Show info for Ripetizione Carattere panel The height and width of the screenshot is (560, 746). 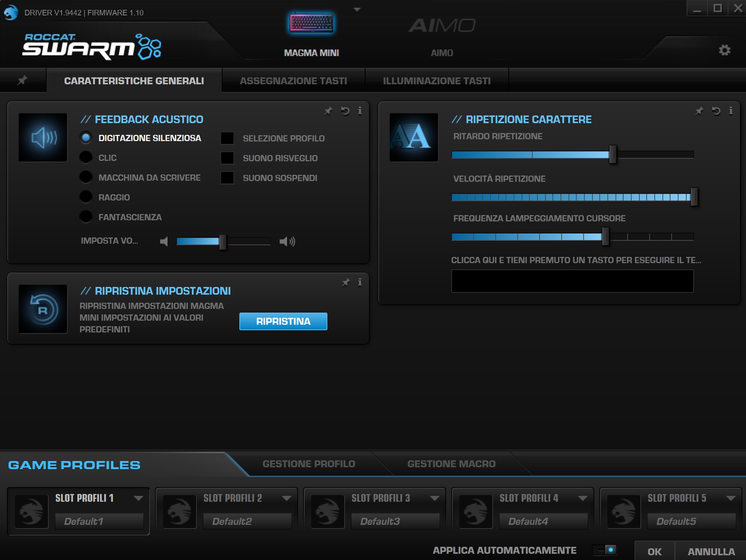(731, 111)
